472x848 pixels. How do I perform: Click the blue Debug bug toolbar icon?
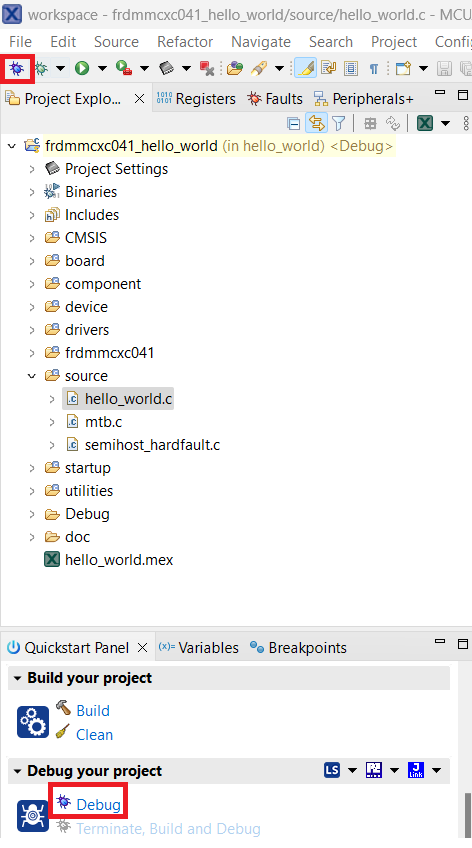[17, 68]
